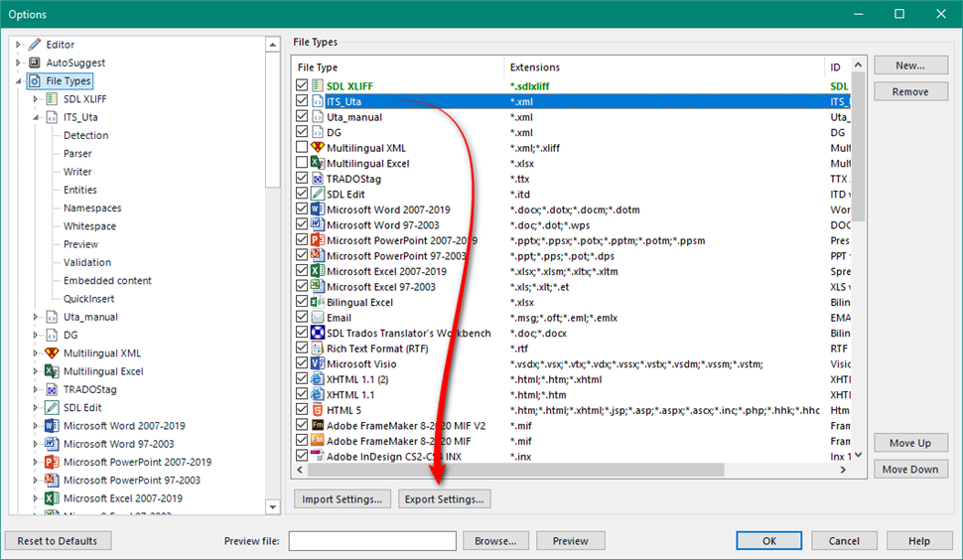Click the SDL XLIFF icon in tree
The image size is (963, 560).
[x=53, y=99]
